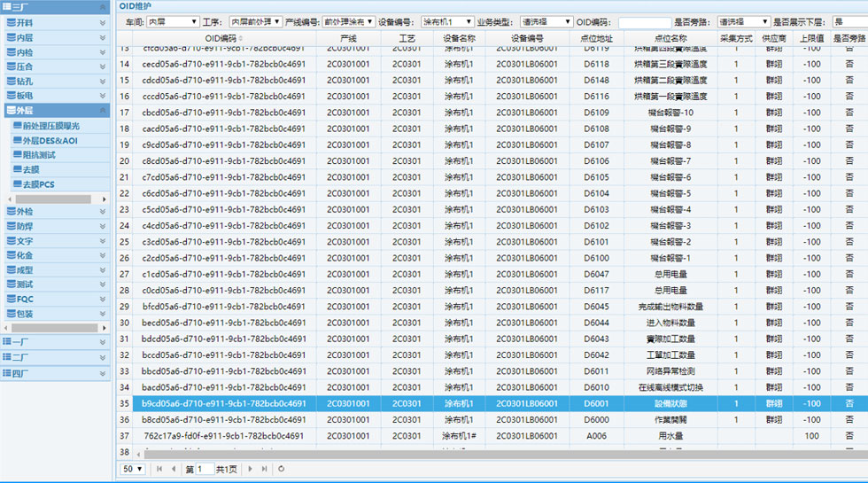Sort by the OID编码 column header
This screenshot has height=483, width=868.
(x=221, y=38)
